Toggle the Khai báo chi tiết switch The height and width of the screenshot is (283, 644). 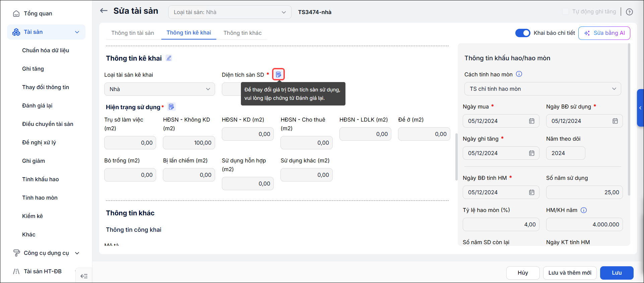[x=523, y=33]
